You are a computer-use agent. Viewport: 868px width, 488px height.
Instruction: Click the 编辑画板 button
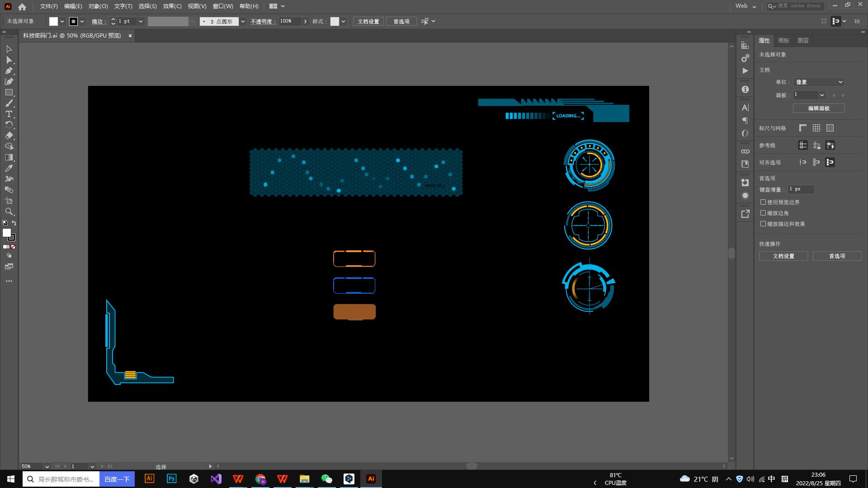click(x=819, y=108)
